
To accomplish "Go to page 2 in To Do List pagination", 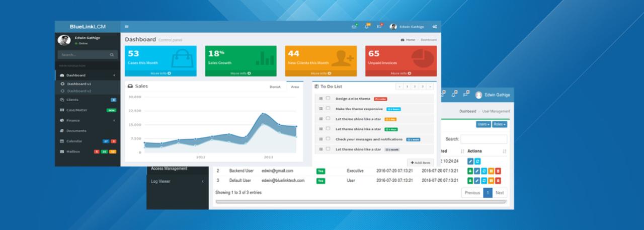I will coord(415,87).
